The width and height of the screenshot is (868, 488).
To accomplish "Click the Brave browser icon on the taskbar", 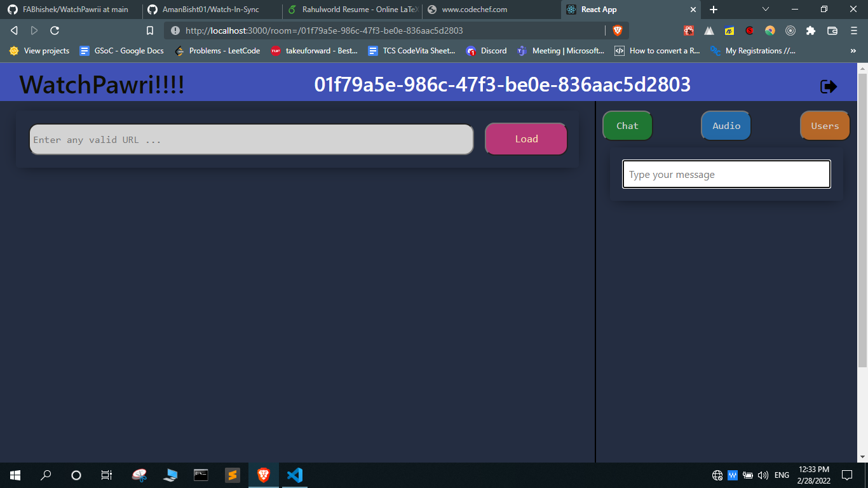I will [x=263, y=475].
